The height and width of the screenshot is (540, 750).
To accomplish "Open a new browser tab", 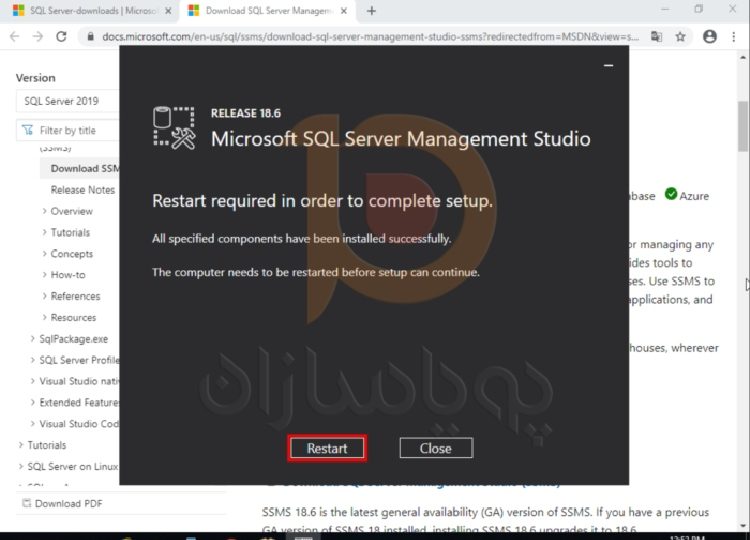I will (x=372, y=11).
